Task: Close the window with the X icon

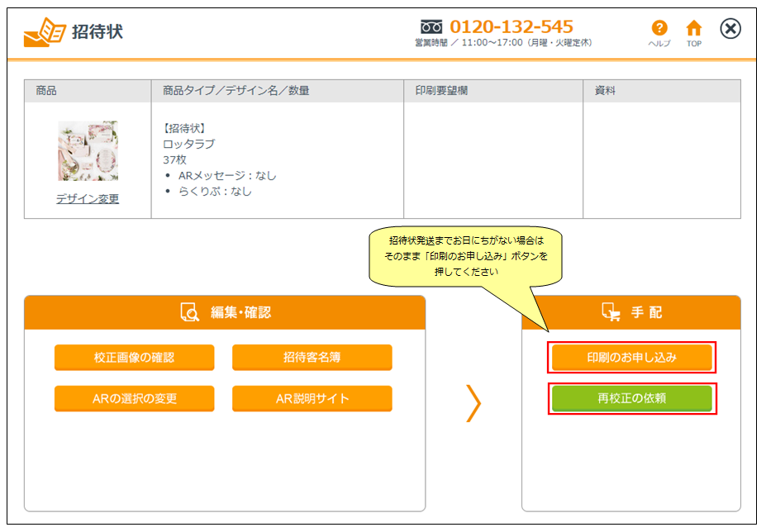Action: (730, 29)
